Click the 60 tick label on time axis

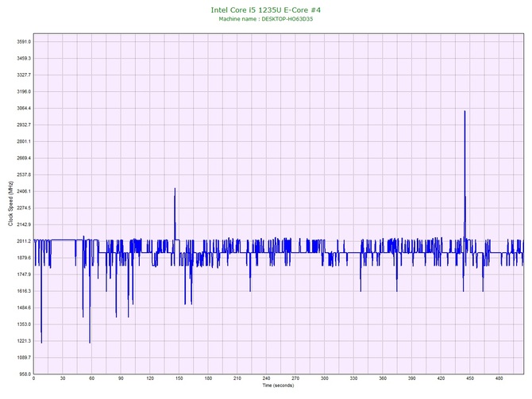coord(91,378)
